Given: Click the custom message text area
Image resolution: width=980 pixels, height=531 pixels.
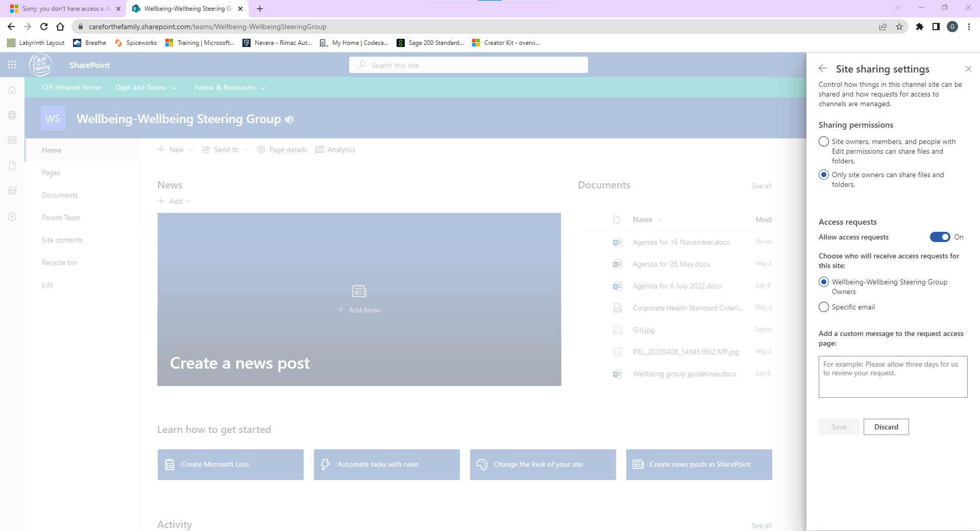Looking at the screenshot, I should [x=893, y=377].
